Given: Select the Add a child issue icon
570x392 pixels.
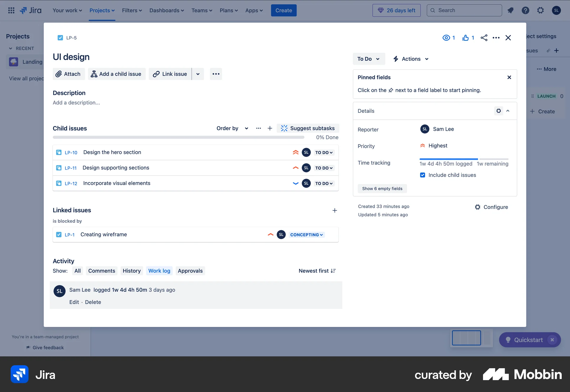Looking at the screenshot, I should [x=94, y=74].
